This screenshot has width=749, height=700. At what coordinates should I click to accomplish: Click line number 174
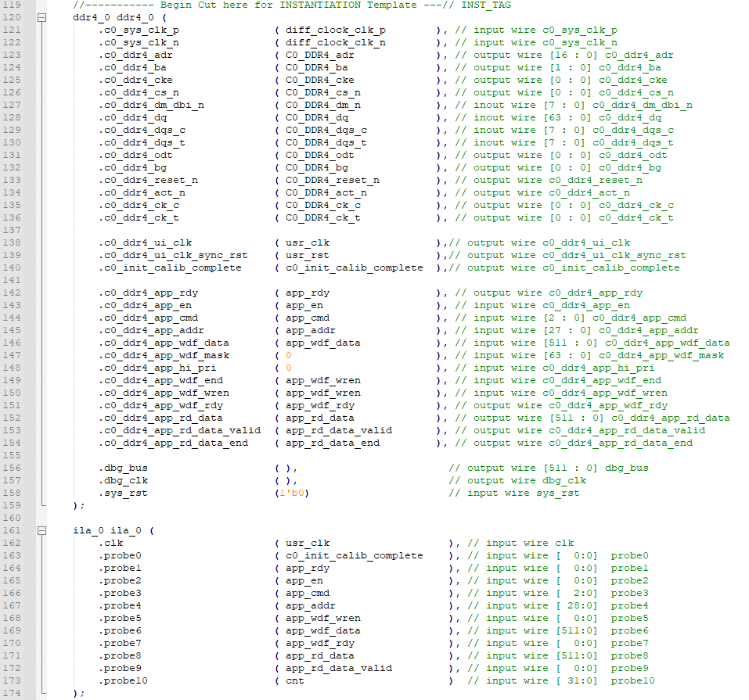pos(11,692)
